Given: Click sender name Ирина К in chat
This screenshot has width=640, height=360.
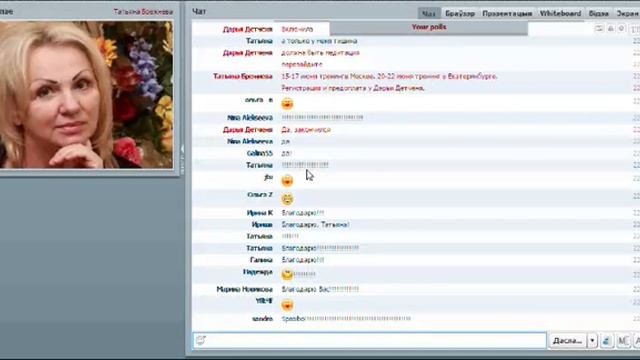Looking at the screenshot, I should point(260,213).
